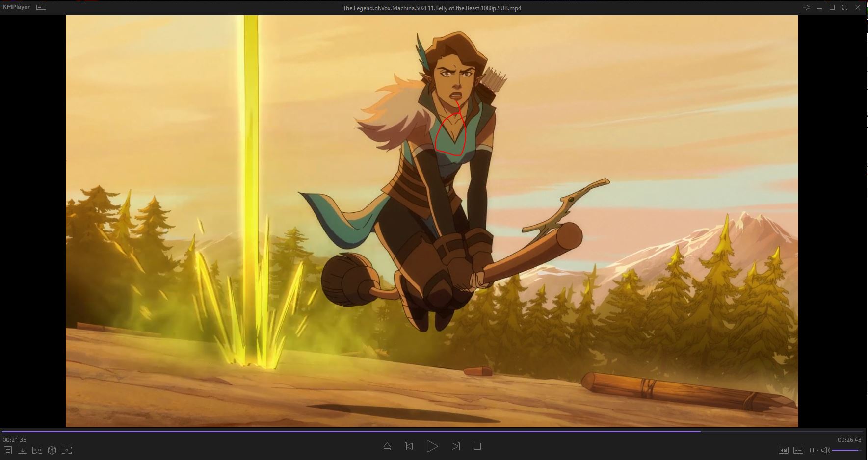The image size is (868, 460).
Task: Pin the window using the pin icon
Action: click(x=807, y=7)
